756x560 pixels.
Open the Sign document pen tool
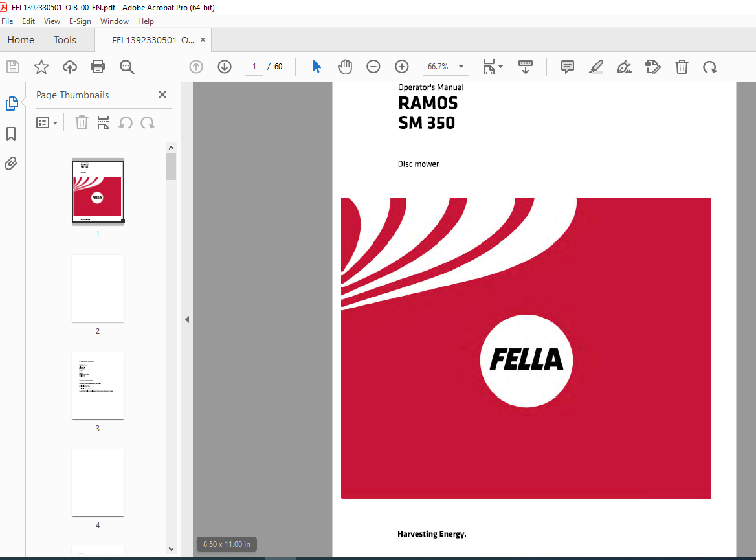(x=625, y=67)
